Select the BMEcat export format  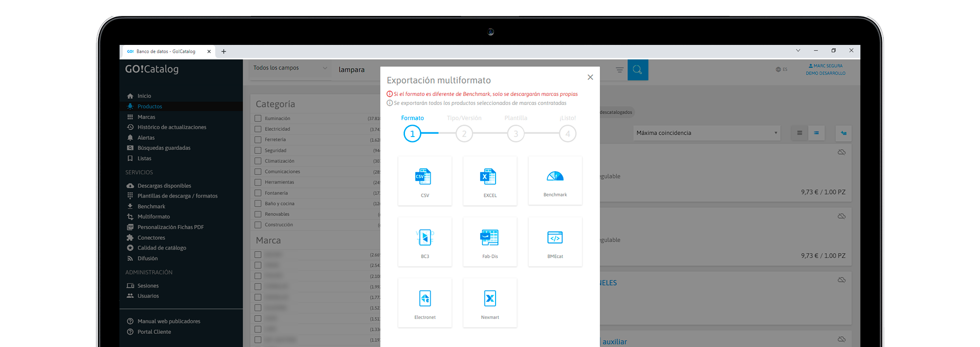tap(555, 242)
